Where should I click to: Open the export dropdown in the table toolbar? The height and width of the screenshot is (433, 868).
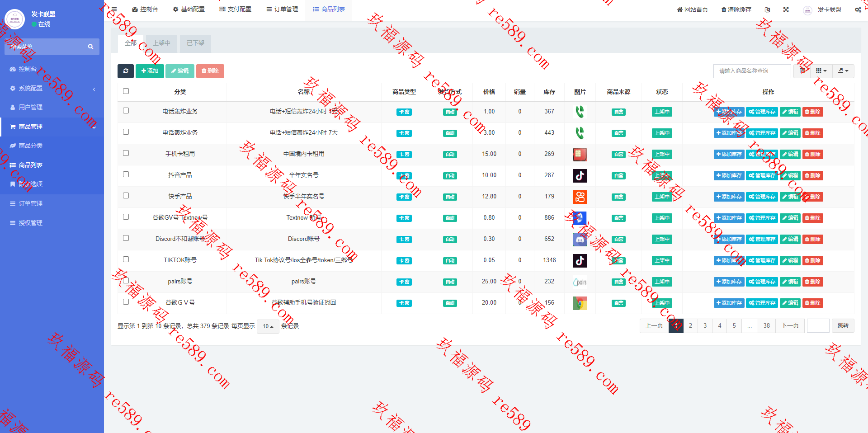(843, 71)
